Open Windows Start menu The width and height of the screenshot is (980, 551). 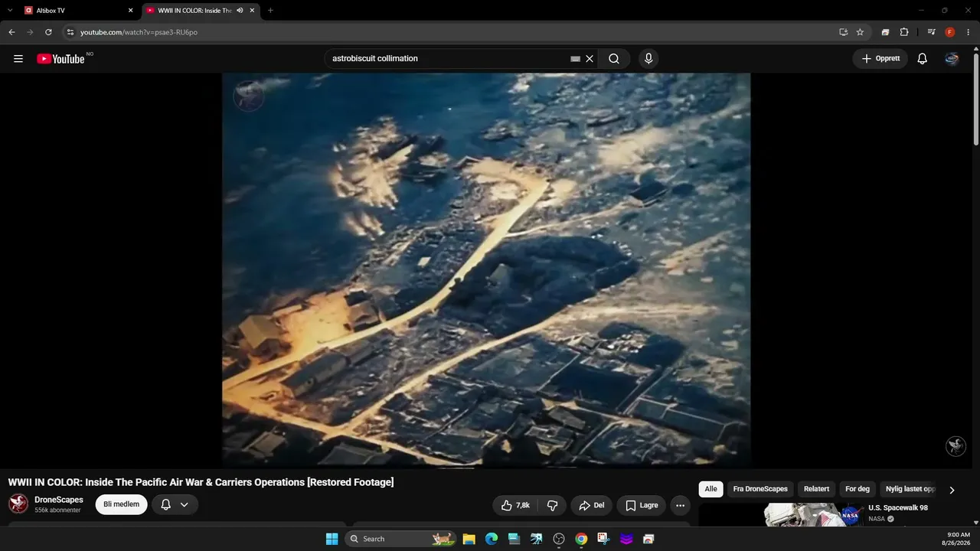332,539
